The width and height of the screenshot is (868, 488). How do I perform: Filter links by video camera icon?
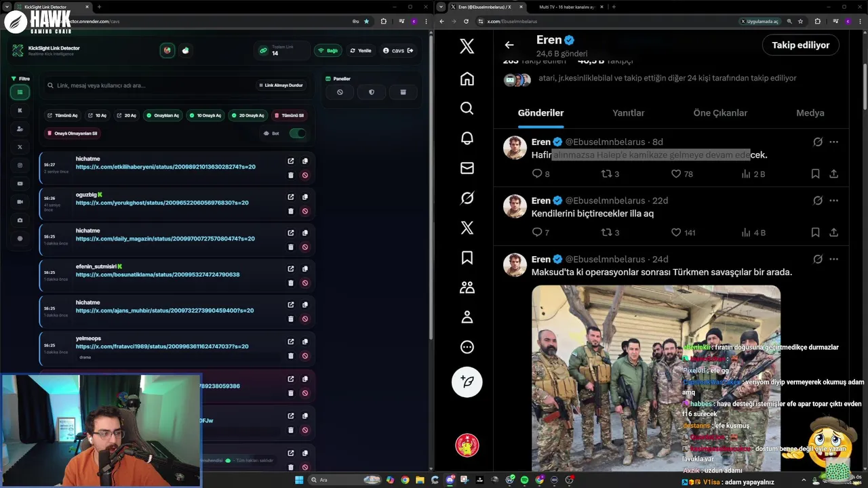click(20, 202)
